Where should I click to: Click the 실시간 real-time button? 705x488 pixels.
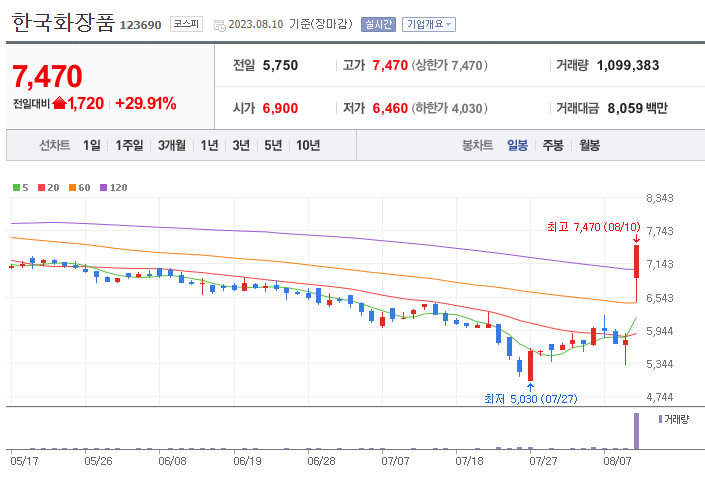coord(378,24)
